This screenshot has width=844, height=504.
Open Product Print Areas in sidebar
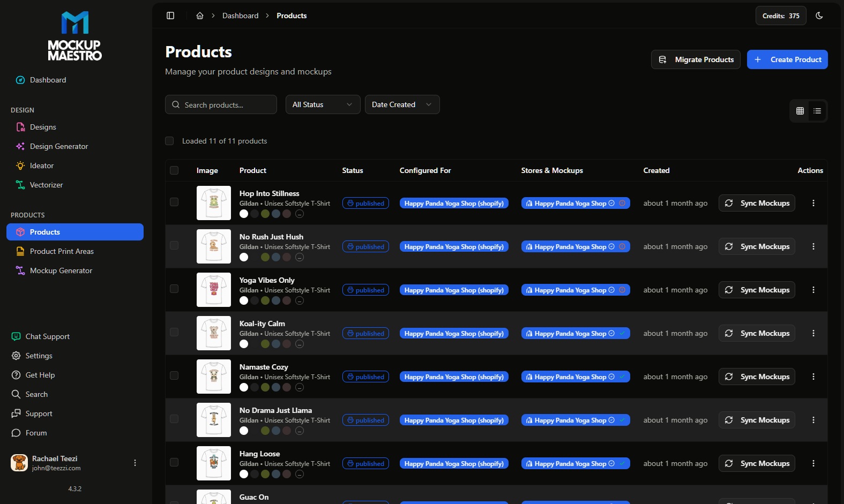point(75,251)
